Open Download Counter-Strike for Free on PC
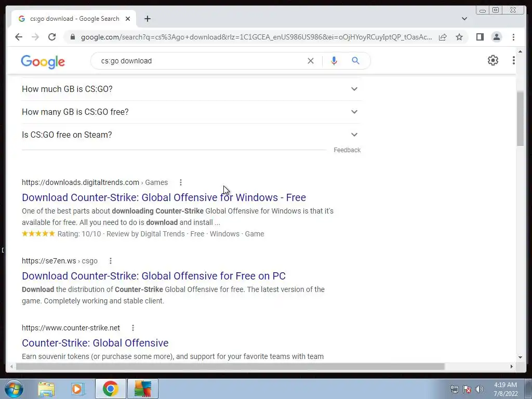Viewport: 532px width, 399px height. point(154,276)
